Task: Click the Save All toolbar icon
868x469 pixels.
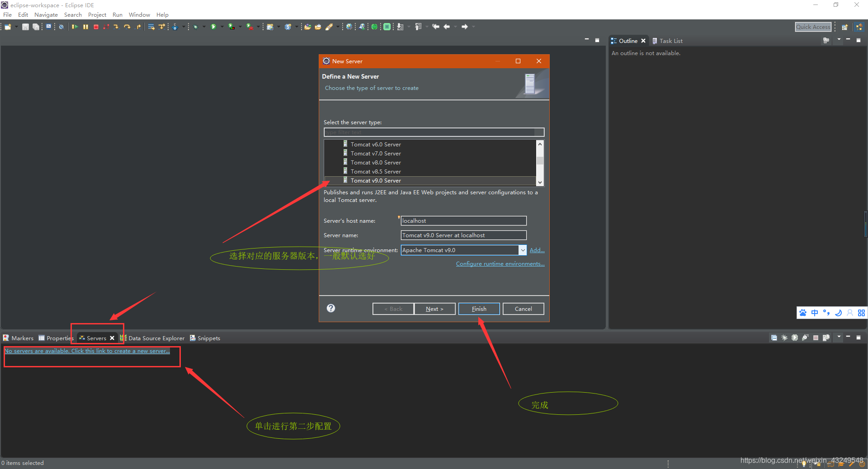Action: 36,27
